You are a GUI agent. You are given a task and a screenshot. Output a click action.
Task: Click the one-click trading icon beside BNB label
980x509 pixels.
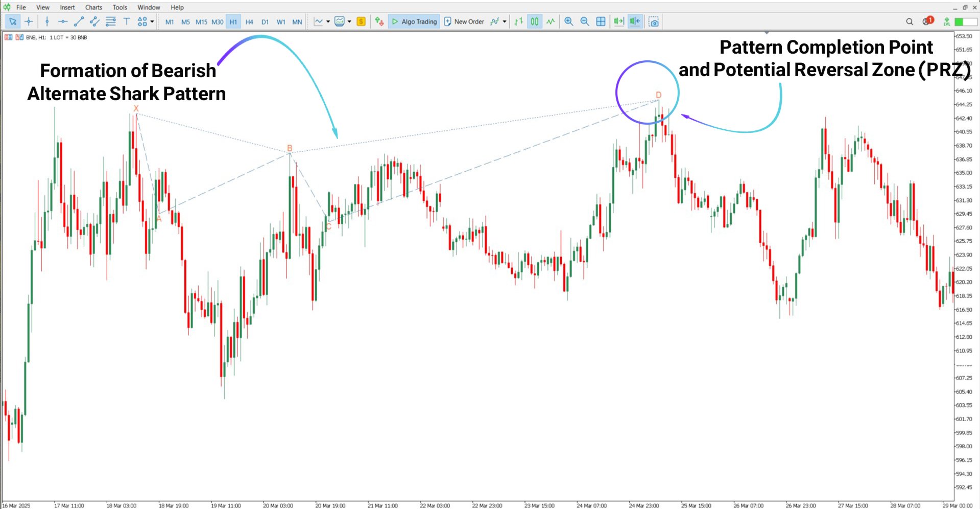[x=19, y=37]
